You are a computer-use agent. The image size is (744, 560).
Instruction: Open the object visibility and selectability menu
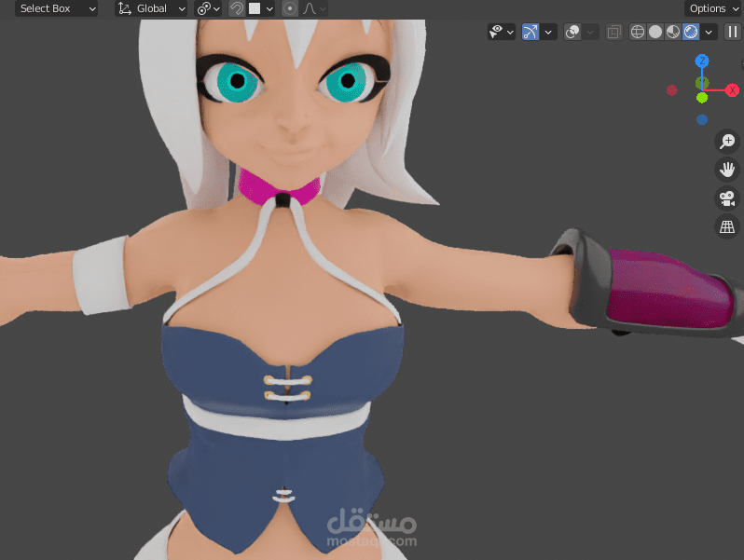tap(501, 33)
